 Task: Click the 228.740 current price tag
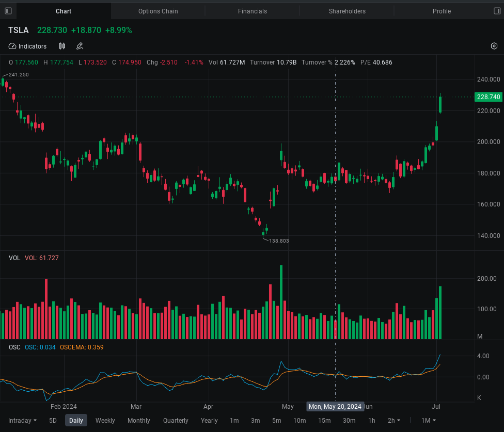click(x=489, y=97)
